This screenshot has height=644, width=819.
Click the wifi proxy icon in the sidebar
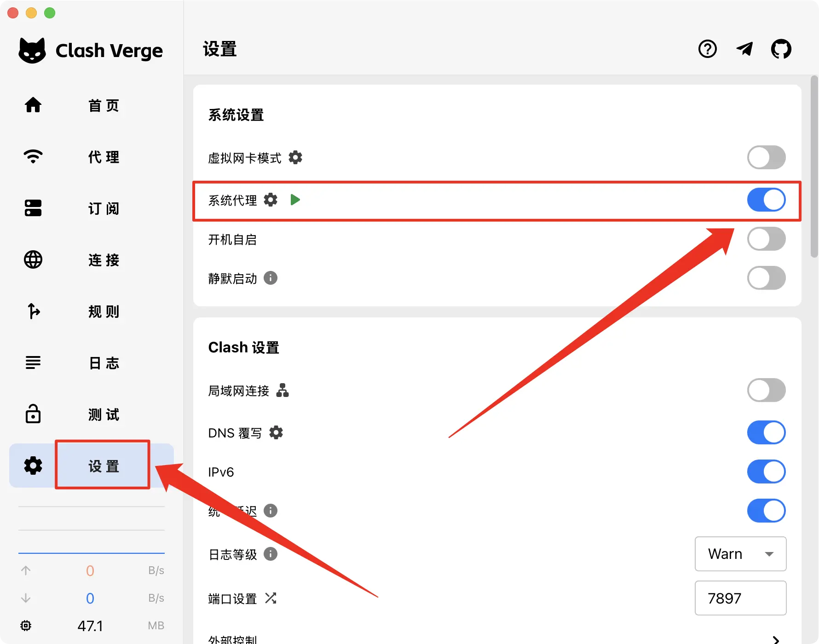coord(33,157)
